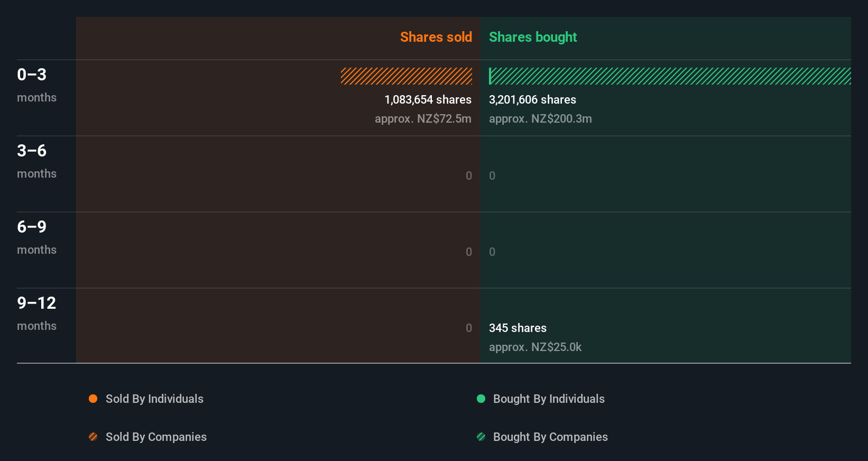Click the 1,083,654 shares sold value
868x461 pixels.
click(x=428, y=99)
